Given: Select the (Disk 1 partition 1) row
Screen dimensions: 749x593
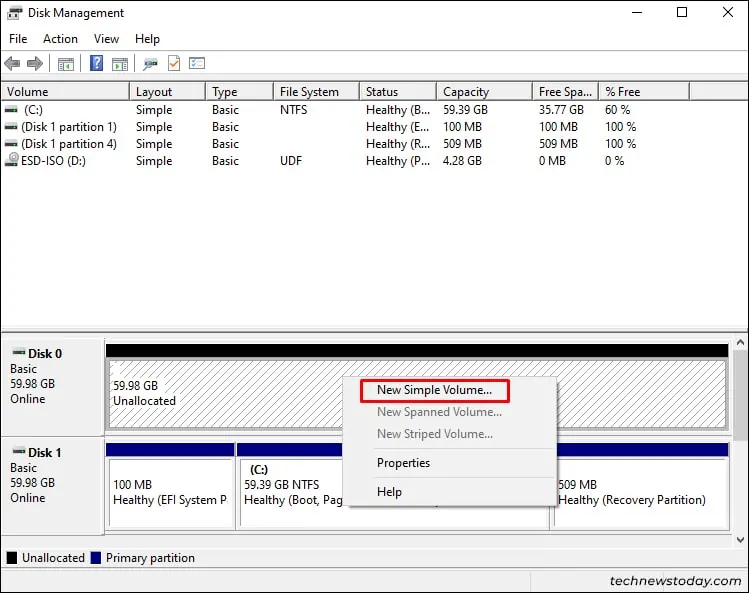Looking at the screenshot, I should (x=344, y=127).
